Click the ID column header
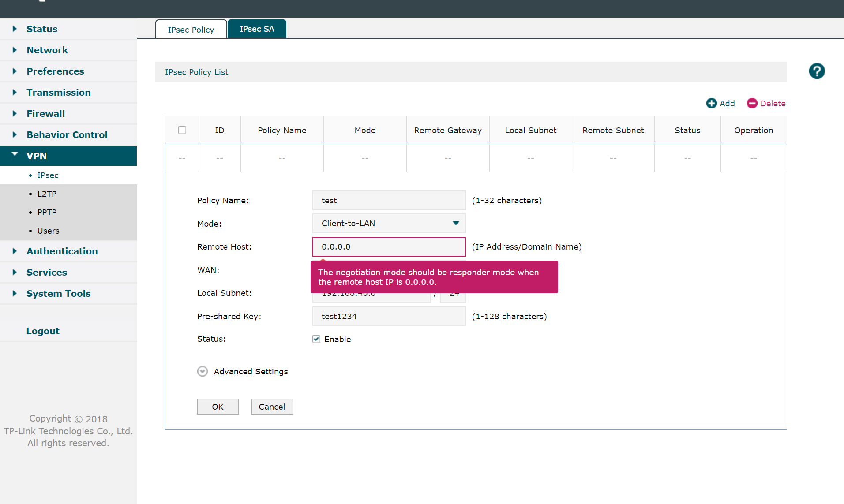The image size is (844, 504). click(220, 130)
